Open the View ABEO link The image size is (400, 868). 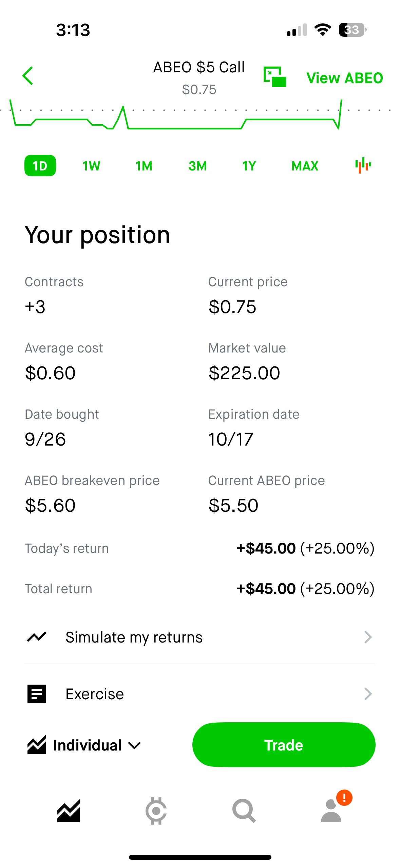coord(345,78)
